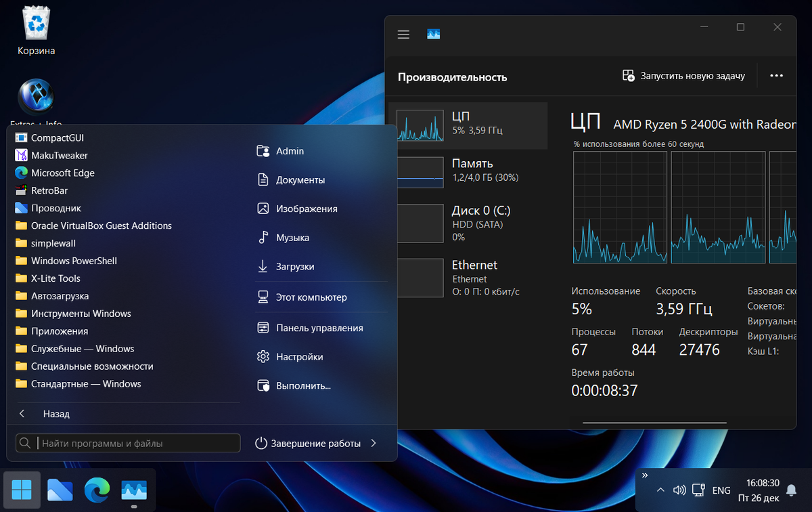This screenshot has width=812, height=512.
Task: Open Изображения from start menu
Action: pos(297,209)
